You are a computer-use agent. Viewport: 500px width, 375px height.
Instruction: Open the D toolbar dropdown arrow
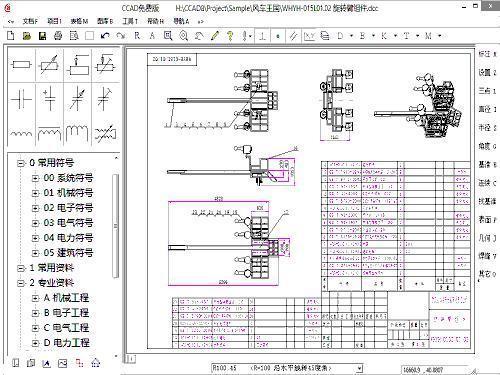click(352, 36)
